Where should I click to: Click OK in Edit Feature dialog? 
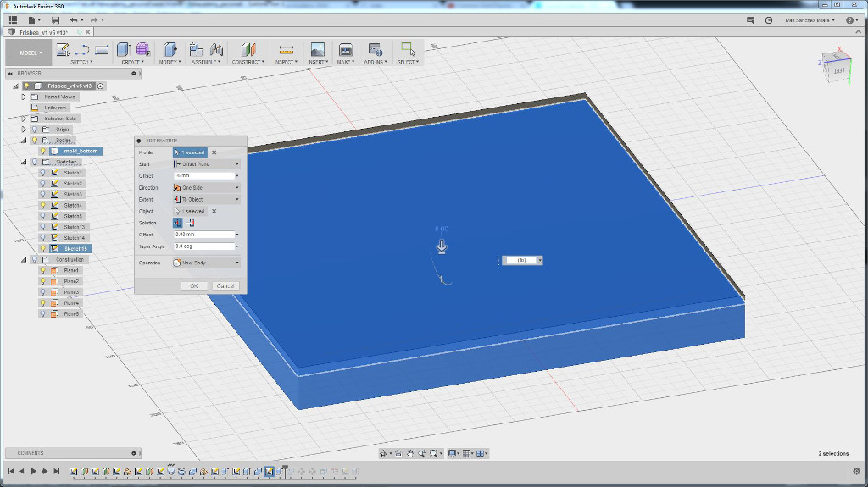[x=194, y=286]
